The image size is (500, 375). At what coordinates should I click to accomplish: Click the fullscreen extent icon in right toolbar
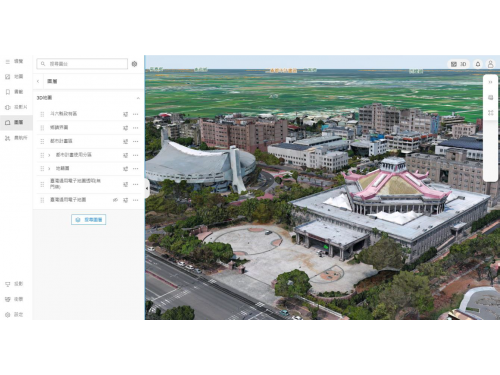pos(490,113)
